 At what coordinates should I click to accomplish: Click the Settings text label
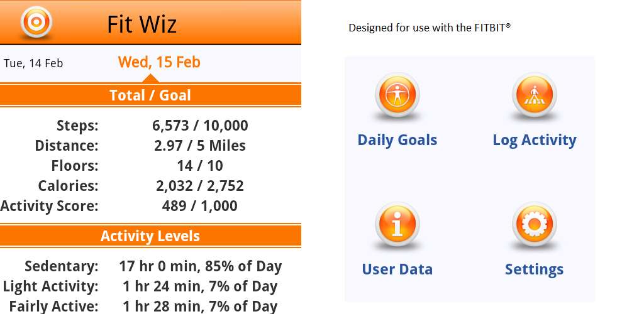coord(534,269)
